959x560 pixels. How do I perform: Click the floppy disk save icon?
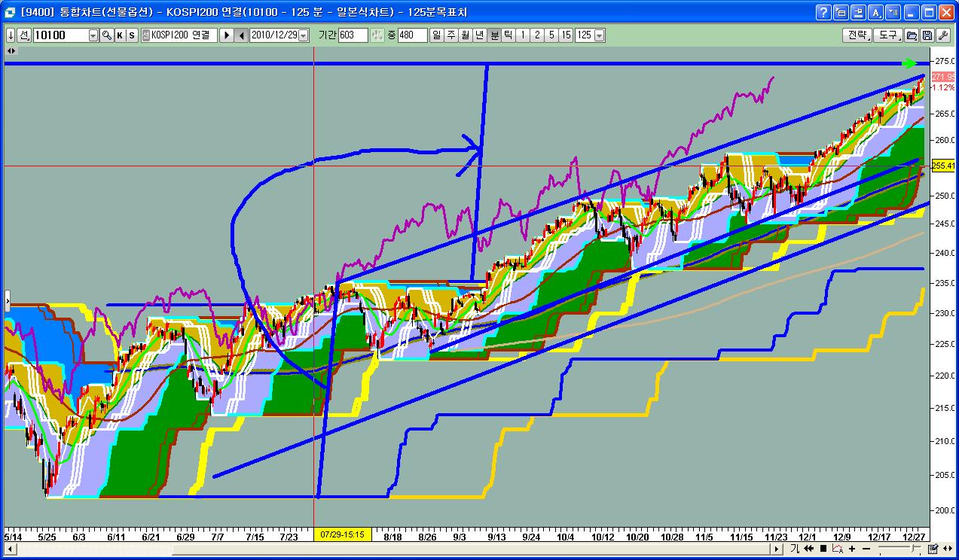coord(927,35)
